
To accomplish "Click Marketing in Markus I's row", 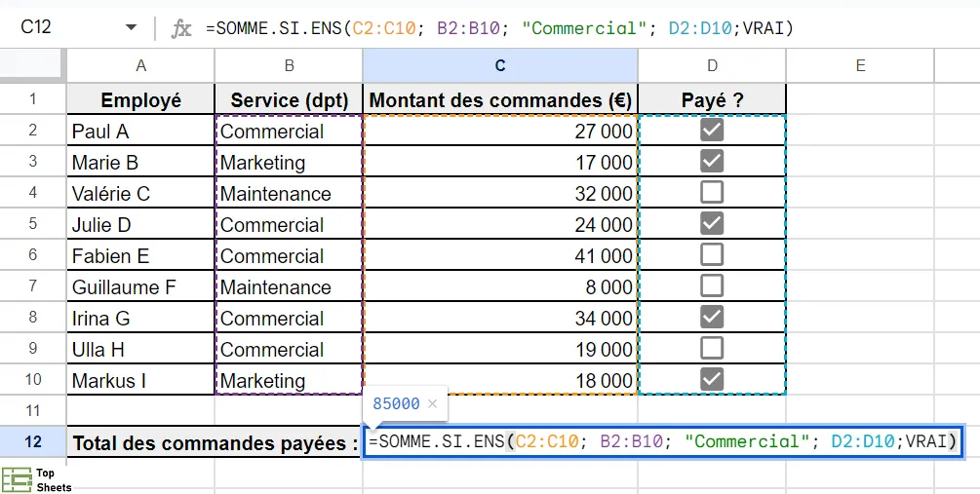I will [289, 380].
